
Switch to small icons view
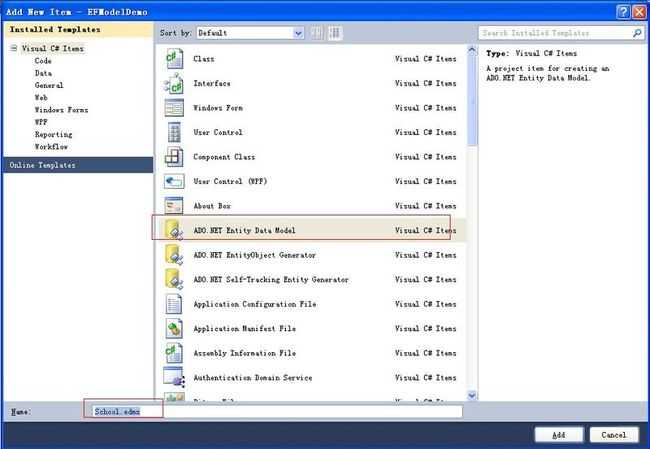tap(317, 33)
